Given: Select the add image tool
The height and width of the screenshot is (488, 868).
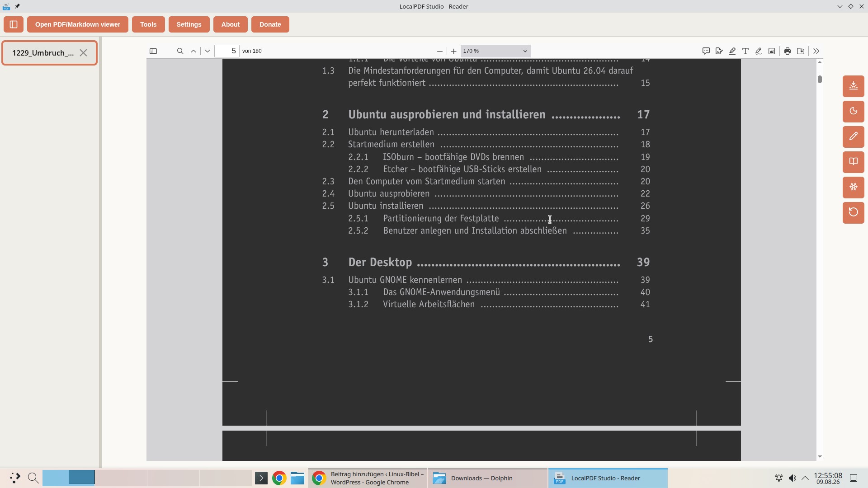Looking at the screenshot, I should [x=772, y=51].
